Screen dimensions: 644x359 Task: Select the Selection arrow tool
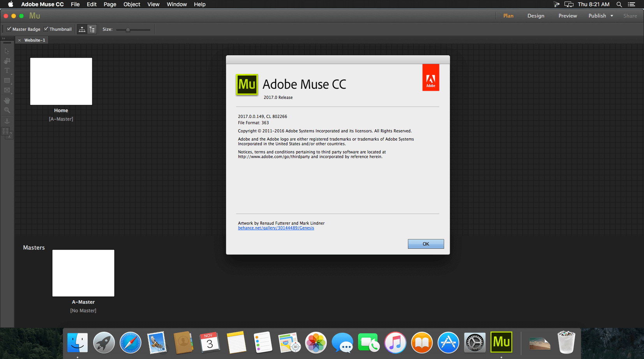[x=7, y=51]
